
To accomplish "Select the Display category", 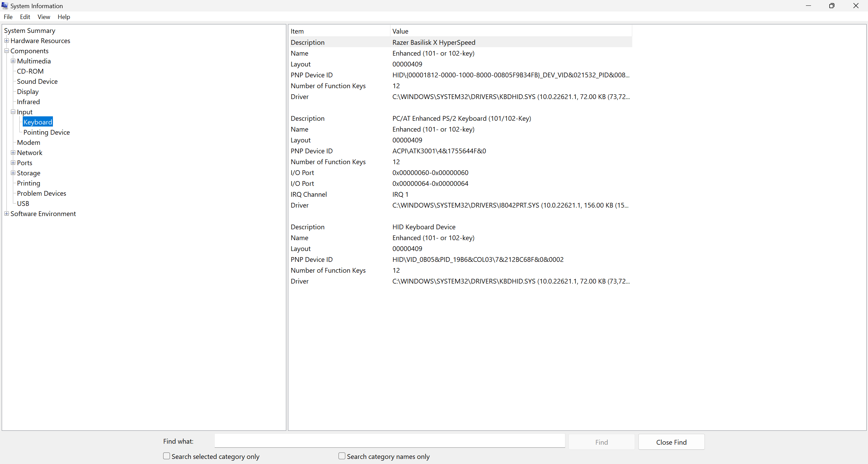I will 28,92.
